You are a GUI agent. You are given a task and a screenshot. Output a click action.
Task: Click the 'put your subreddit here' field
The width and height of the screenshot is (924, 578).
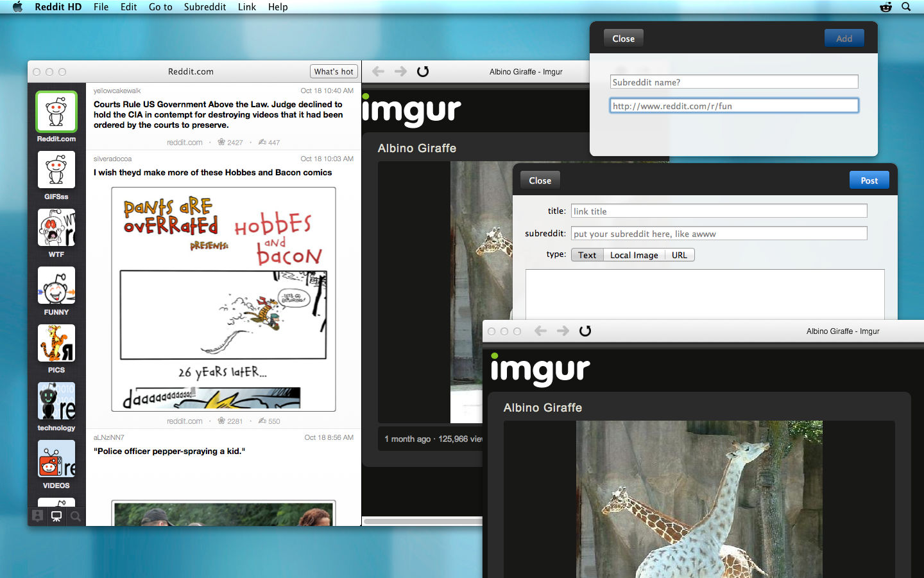click(x=719, y=233)
